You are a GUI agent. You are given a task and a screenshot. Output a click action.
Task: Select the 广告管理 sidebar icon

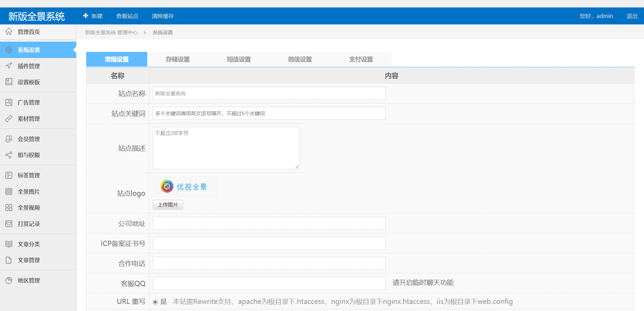(x=9, y=102)
